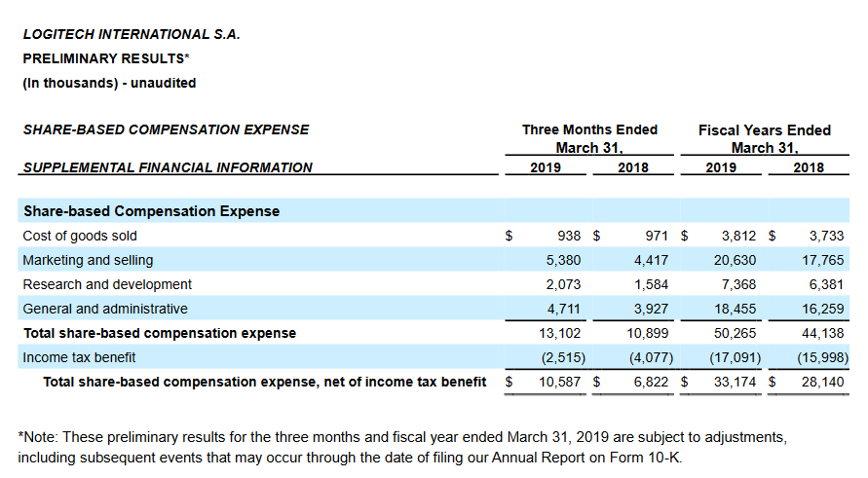This screenshot has height=478, width=868.
Task: Click the Cost of goods sold label
Action: pos(80,236)
